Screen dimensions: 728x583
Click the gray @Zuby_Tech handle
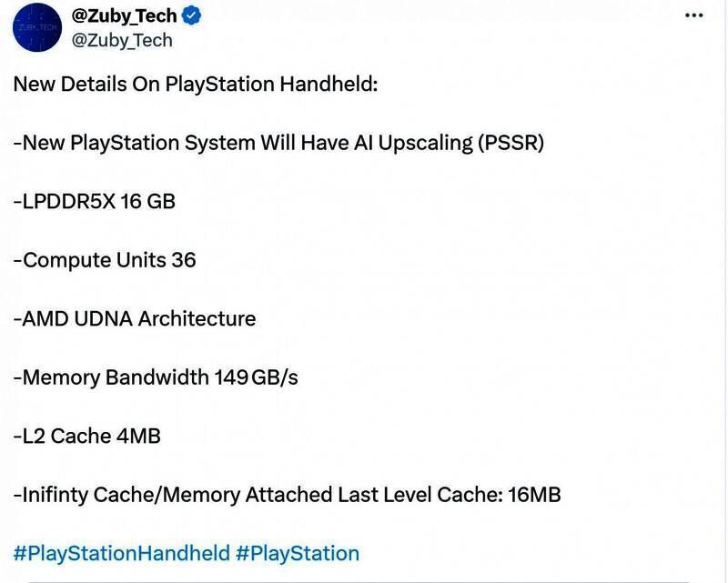click(121, 40)
